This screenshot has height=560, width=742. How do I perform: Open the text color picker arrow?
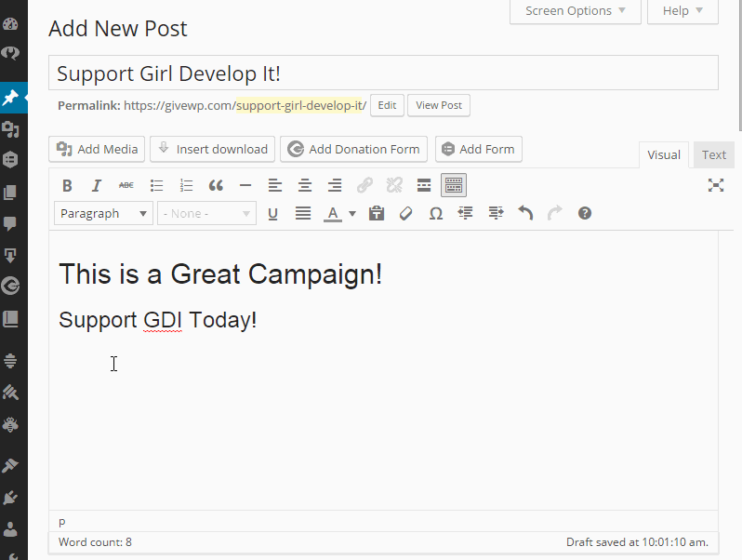click(352, 214)
